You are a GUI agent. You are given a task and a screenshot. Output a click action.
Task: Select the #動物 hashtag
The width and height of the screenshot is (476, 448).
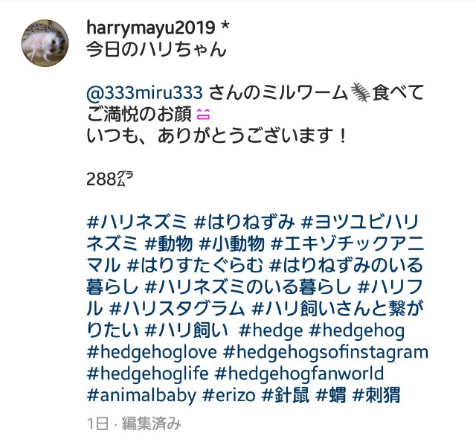click(169, 244)
